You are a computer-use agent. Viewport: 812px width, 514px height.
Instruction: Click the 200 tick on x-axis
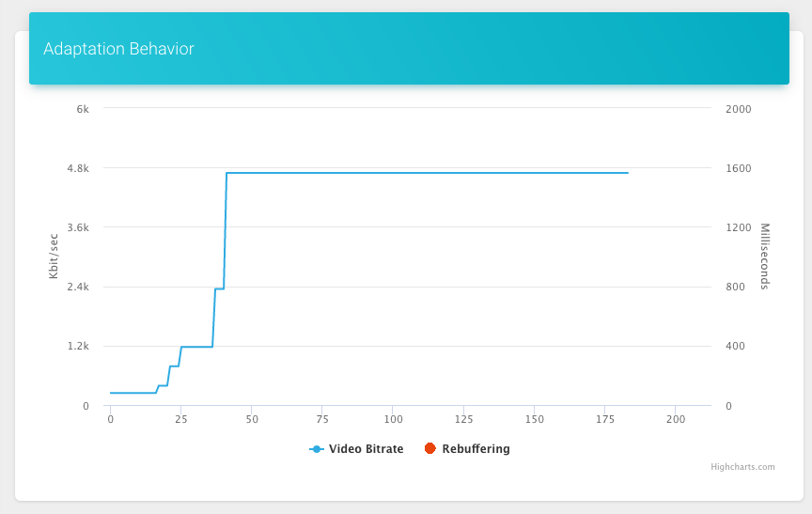(x=676, y=419)
